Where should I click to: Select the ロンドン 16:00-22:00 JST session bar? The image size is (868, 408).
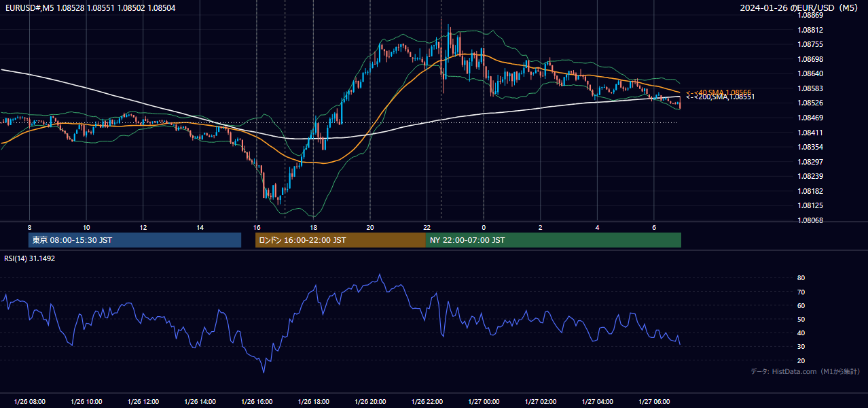pos(340,240)
